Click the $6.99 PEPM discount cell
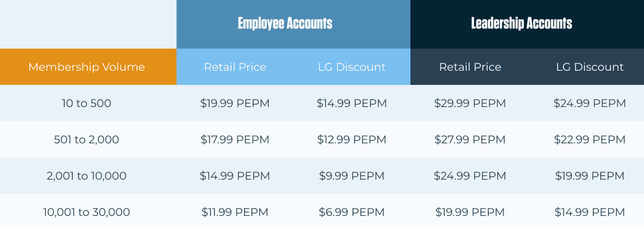 click(x=351, y=212)
